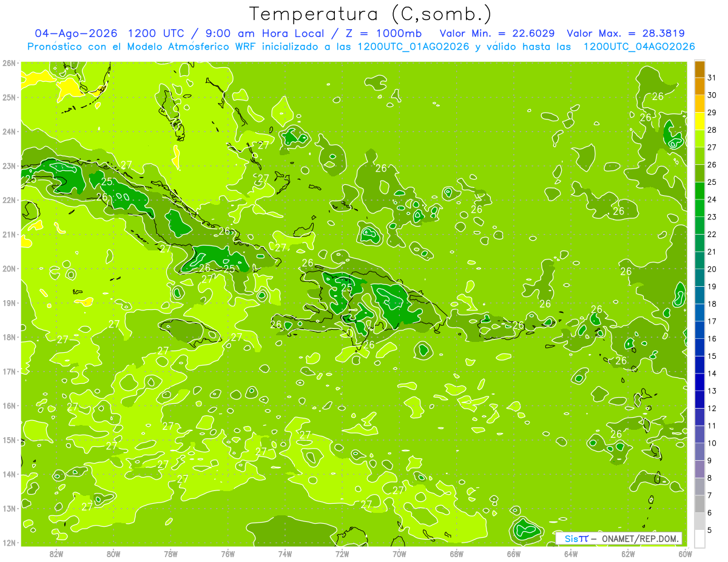Click the 74W longitude label
Screen dimensions: 728x562
point(285,554)
